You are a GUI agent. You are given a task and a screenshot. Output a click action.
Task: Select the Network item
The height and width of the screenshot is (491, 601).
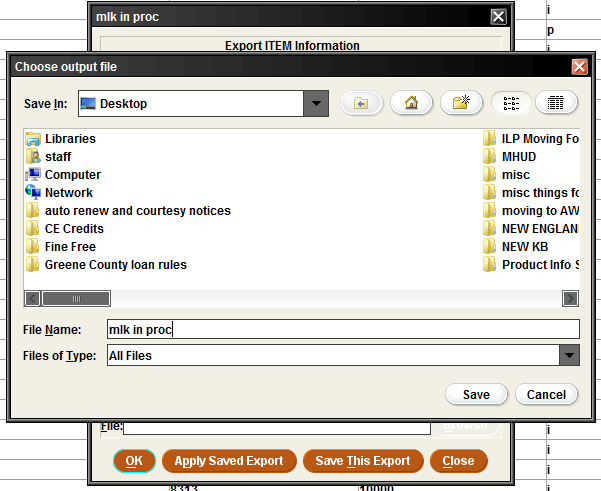(68, 193)
